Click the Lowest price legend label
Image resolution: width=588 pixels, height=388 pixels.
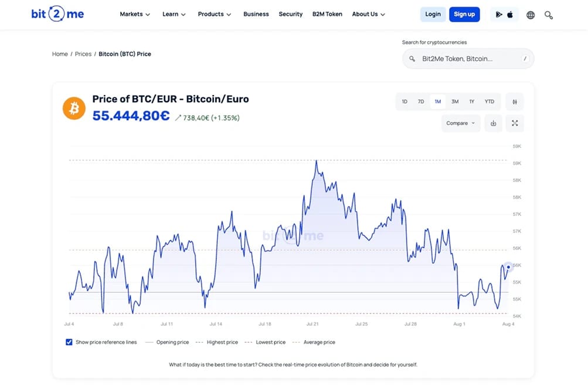click(271, 342)
